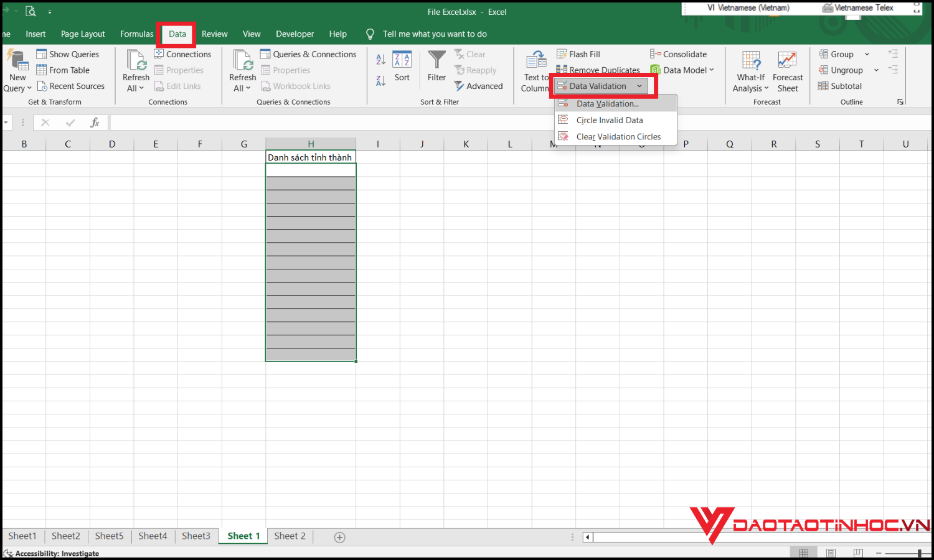Select the Advanced filter option
This screenshot has height=560, width=934.
[479, 86]
